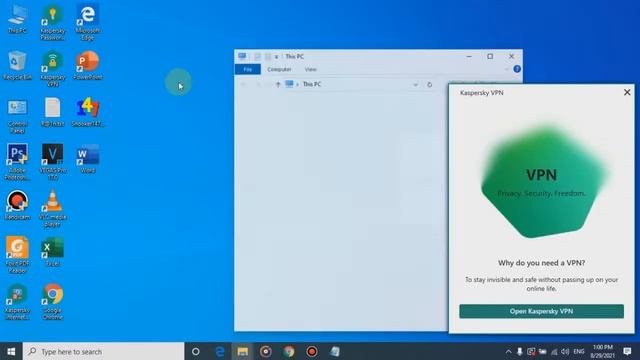Open the Computer ribbon tab

click(x=279, y=69)
